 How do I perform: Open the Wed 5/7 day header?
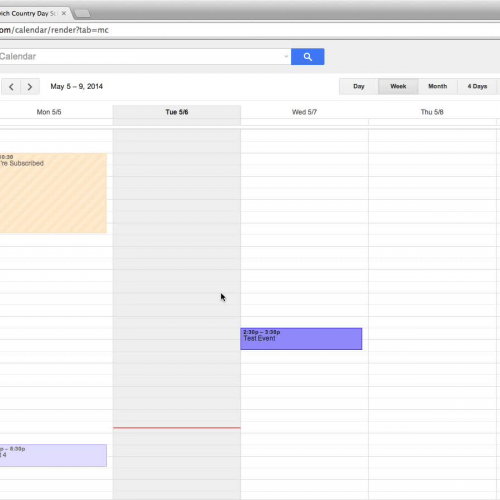point(304,112)
